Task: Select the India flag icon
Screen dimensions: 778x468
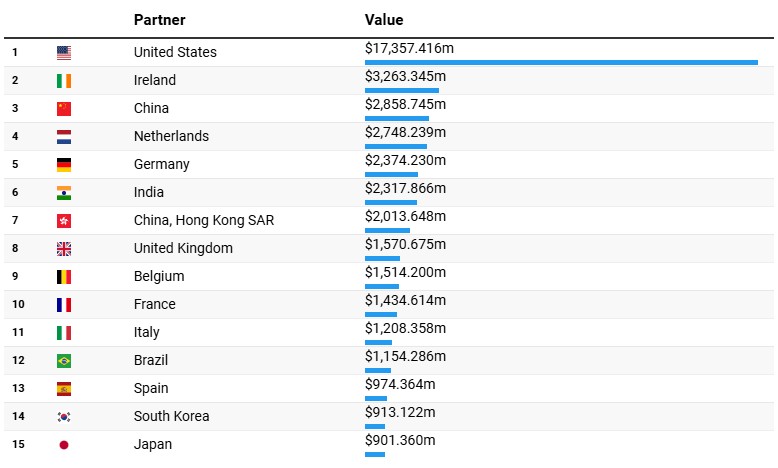Action: pos(64,193)
